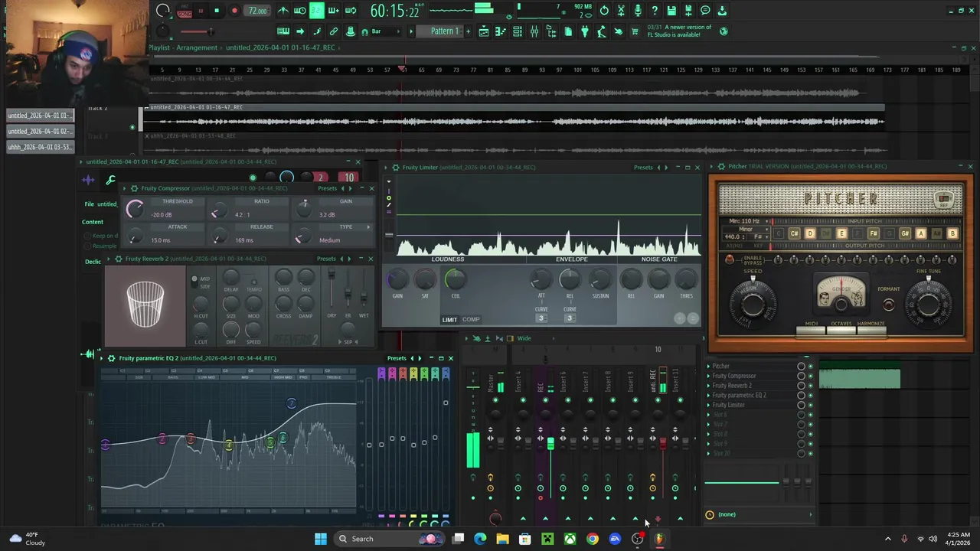The width and height of the screenshot is (980, 551).
Task: Open the help question mark icon
Action: pos(655,11)
